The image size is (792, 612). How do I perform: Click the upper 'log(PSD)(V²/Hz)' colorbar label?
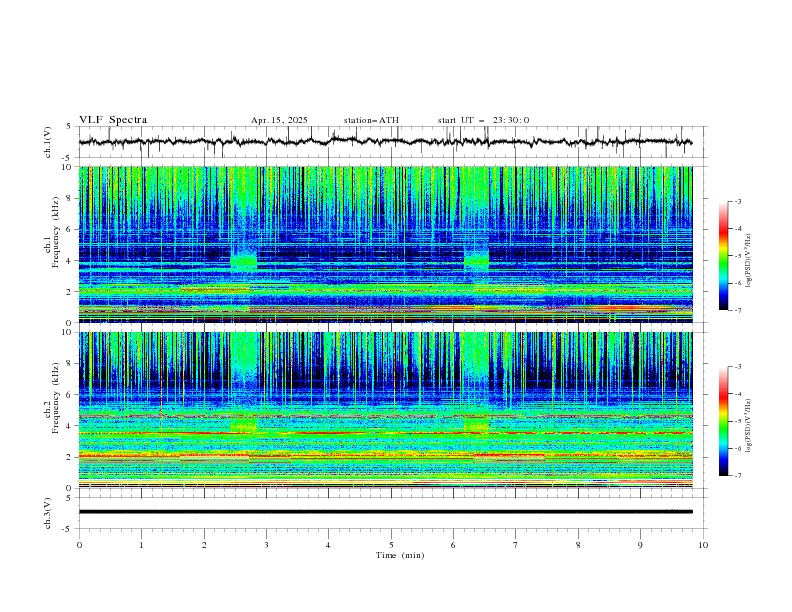(748, 261)
